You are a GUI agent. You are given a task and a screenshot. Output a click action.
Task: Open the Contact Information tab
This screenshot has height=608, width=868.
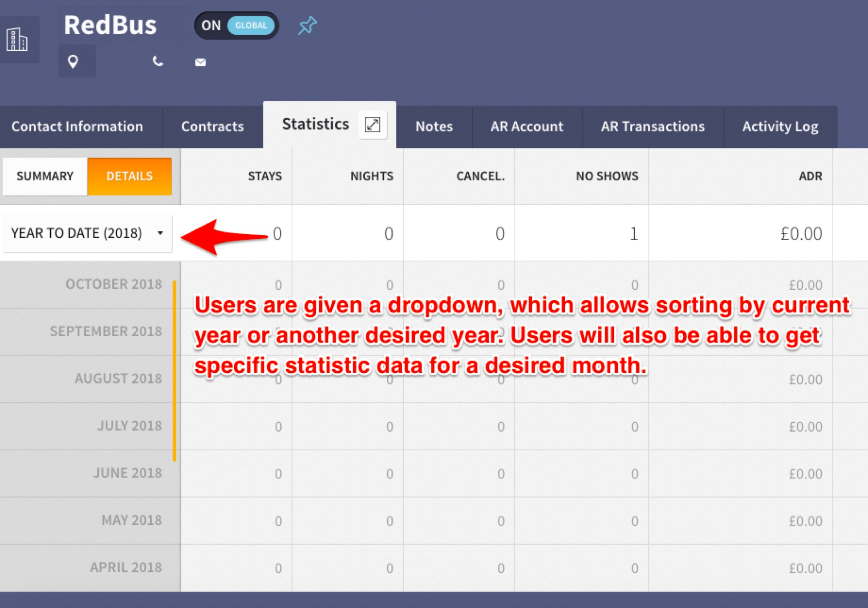77,127
